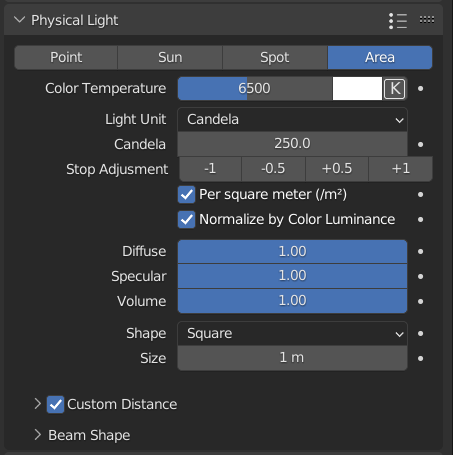The image size is (453, 455).
Task: Select the Point light type
Action: coord(66,57)
